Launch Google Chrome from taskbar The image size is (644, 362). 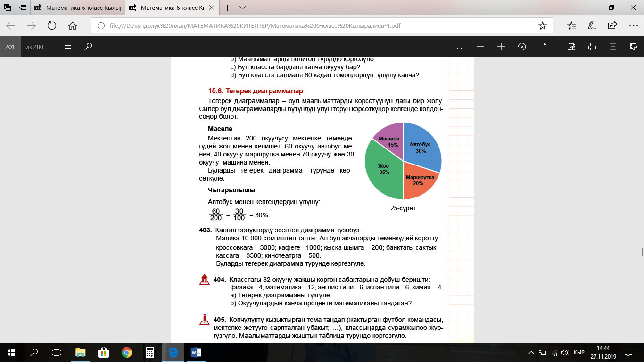click(x=126, y=352)
